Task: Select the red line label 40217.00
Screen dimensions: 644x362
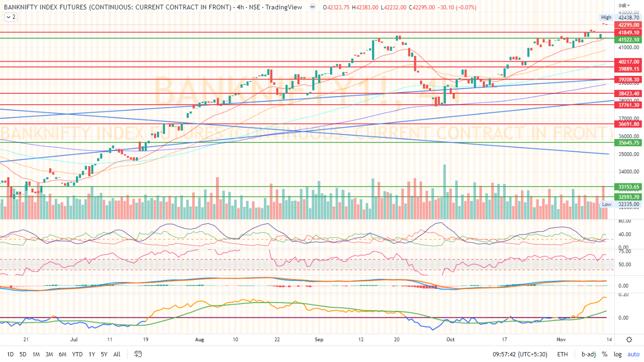Action: [628, 62]
